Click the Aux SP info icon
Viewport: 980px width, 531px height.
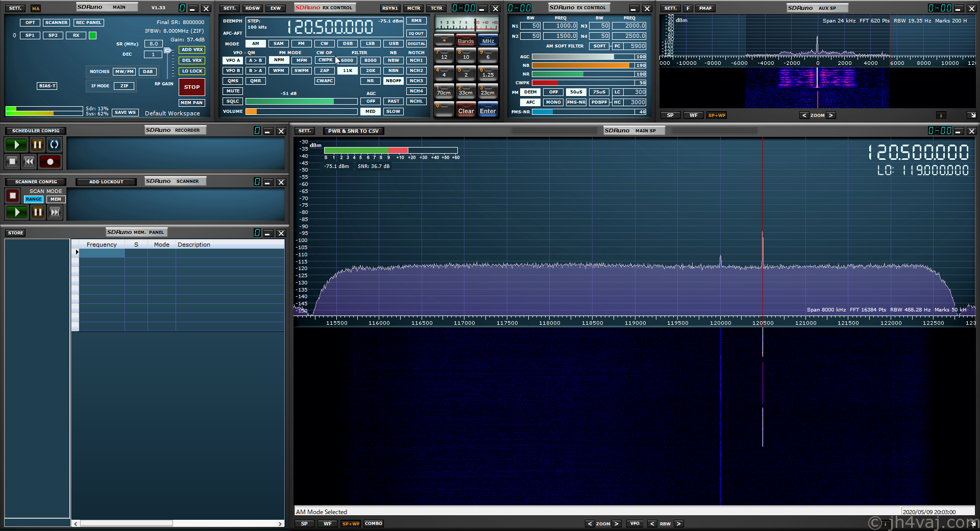pos(941,115)
